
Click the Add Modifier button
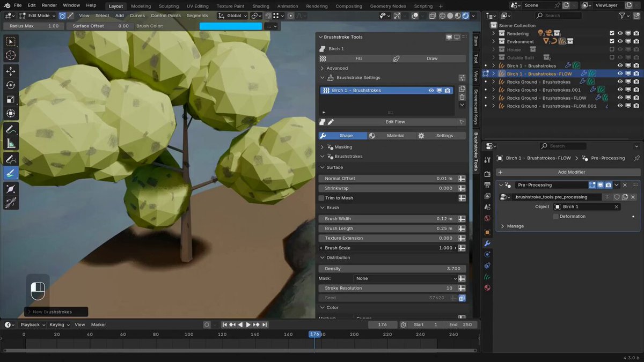coord(568,172)
